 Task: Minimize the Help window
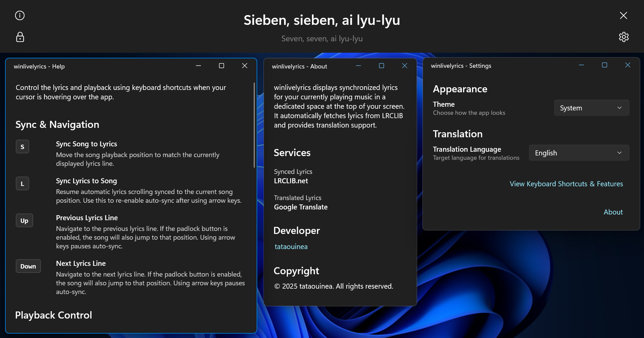pyautogui.click(x=199, y=66)
